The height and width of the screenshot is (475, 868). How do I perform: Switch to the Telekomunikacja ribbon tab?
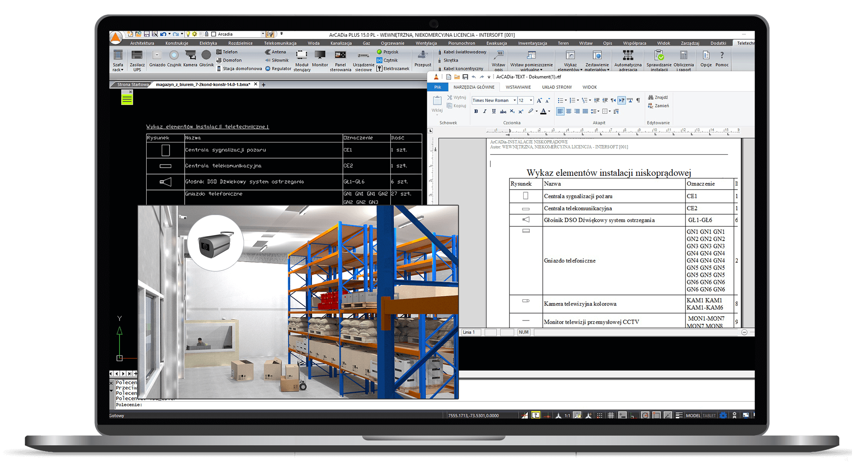pos(280,43)
